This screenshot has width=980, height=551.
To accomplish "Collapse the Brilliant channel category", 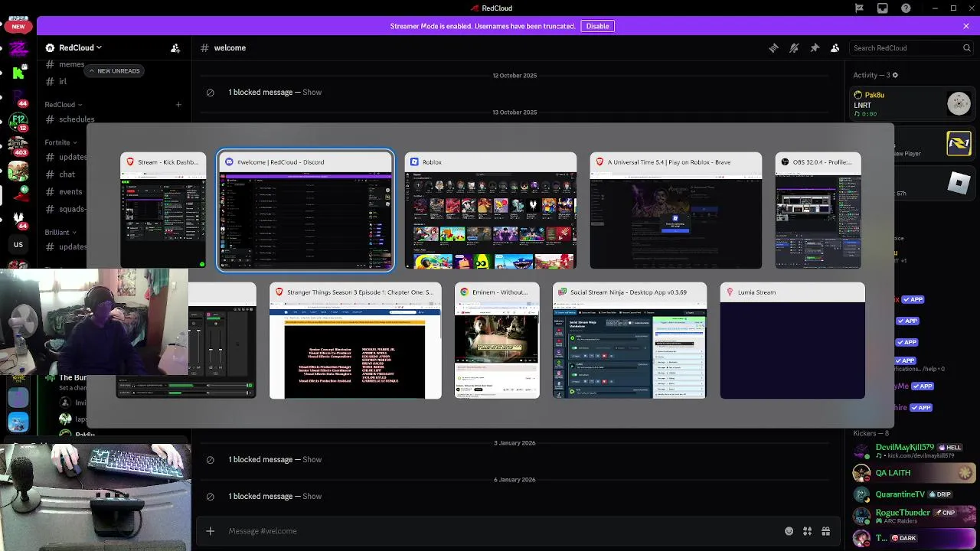I will click(60, 232).
